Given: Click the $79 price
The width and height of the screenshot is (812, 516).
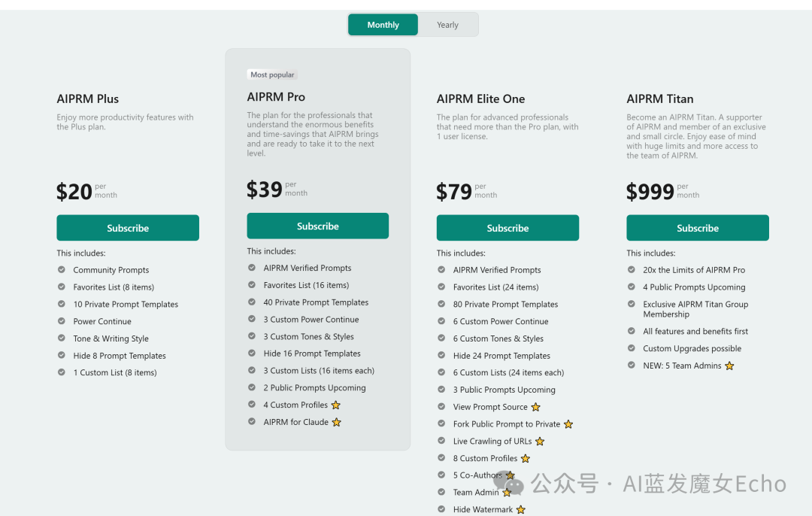Looking at the screenshot, I should (453, 192).
